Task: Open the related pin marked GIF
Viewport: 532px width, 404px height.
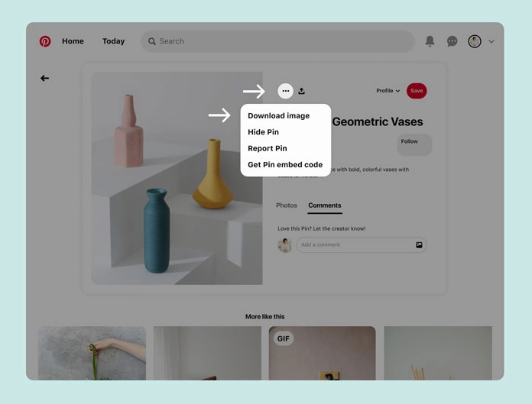Action: [322, 353]
